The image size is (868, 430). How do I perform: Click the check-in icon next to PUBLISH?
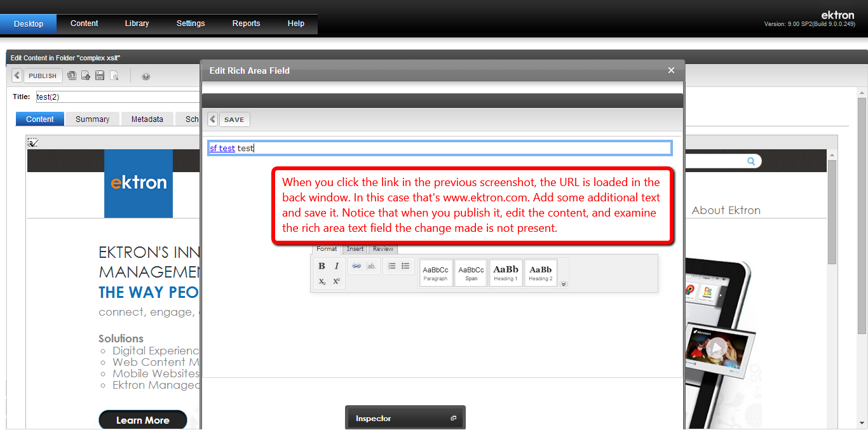[72, 76]
